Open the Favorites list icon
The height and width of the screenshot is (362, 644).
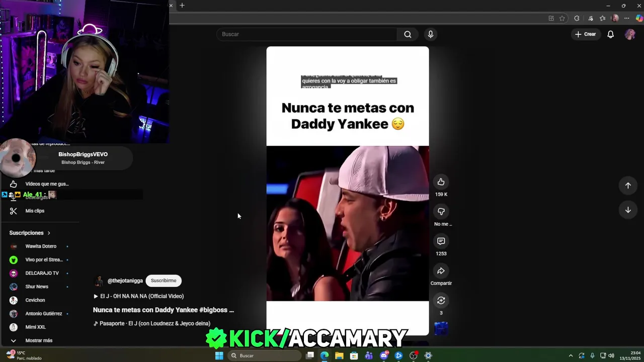pos(603,18)
